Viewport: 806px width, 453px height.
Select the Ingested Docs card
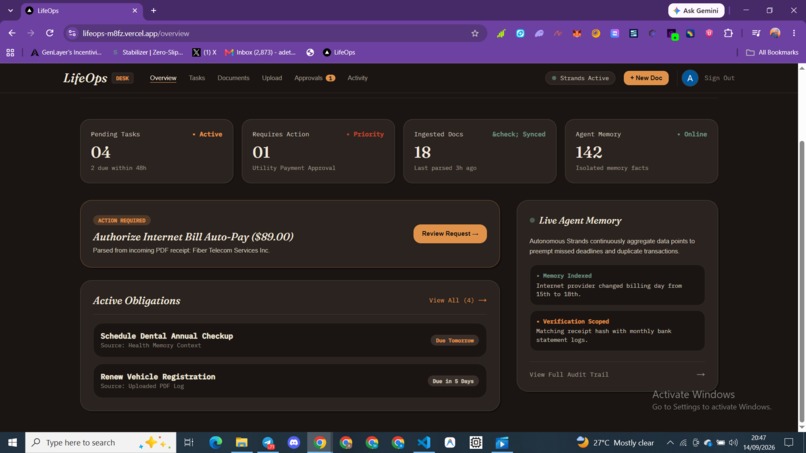coord(480,151)
